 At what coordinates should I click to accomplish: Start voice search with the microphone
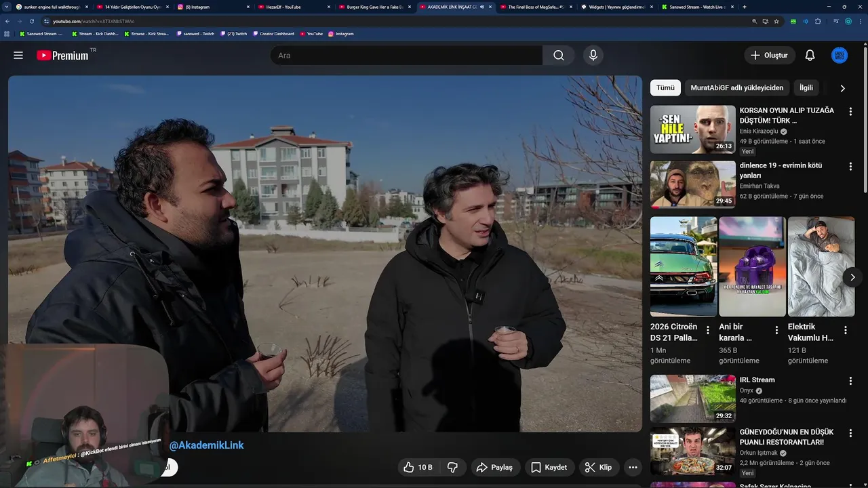[593, 56]
